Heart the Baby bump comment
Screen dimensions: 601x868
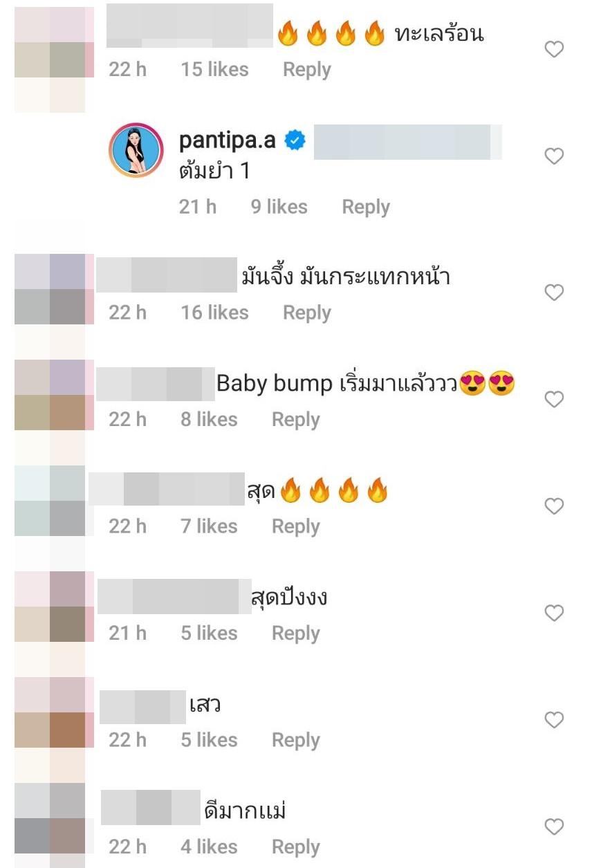pyautogui.click(x=554, y=399)
